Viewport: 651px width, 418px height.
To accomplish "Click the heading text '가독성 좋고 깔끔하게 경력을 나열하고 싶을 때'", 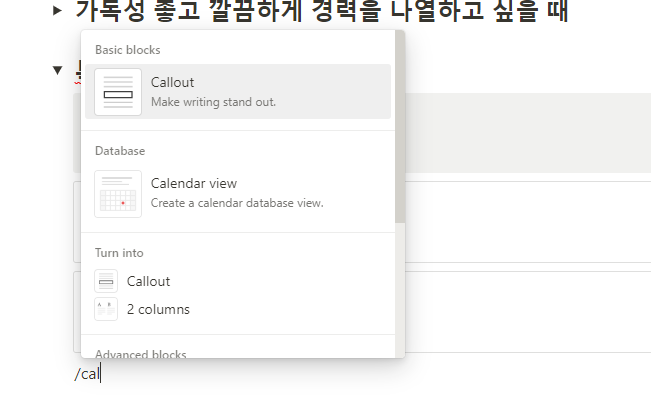I will click(321, 10).
